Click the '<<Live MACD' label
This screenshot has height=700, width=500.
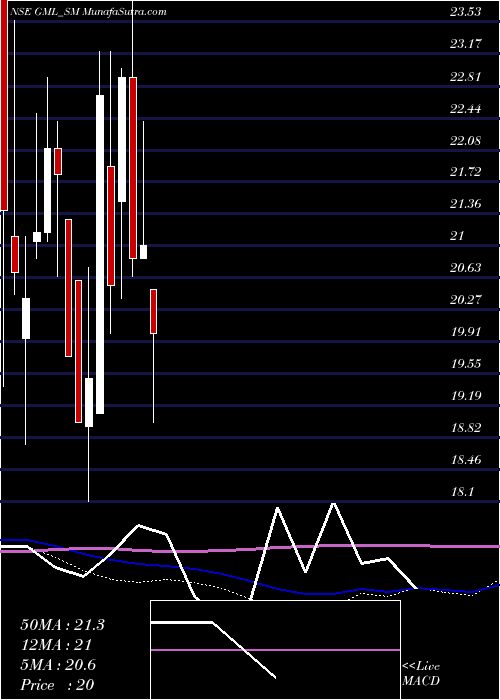[x=421, y=674]
